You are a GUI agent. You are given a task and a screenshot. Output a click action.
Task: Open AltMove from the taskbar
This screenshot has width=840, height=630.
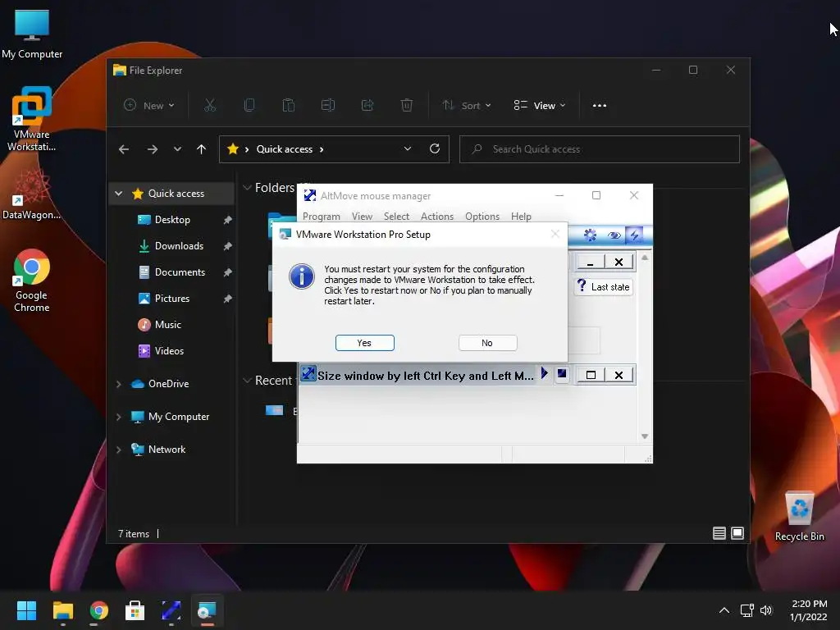[171, 610]
